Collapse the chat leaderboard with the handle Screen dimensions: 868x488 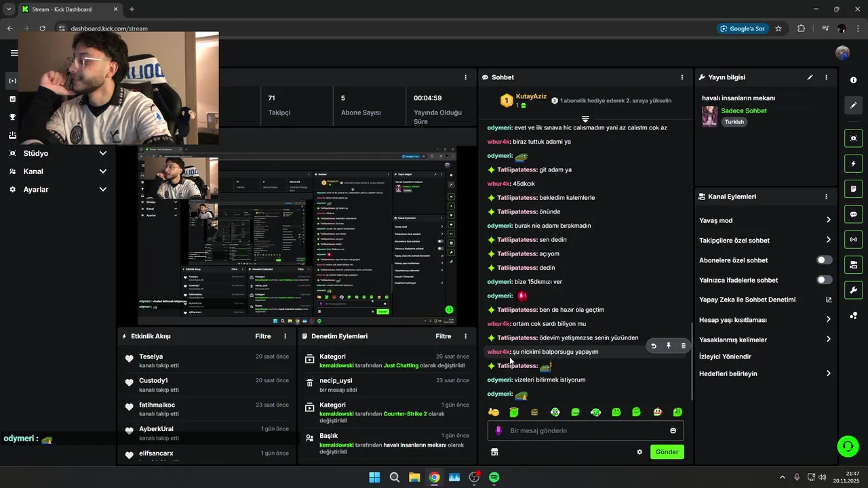pos(585,119)
